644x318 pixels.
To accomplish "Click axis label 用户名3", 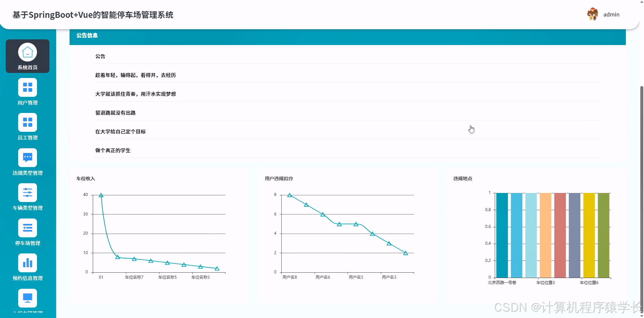I will tap(389, 277).
